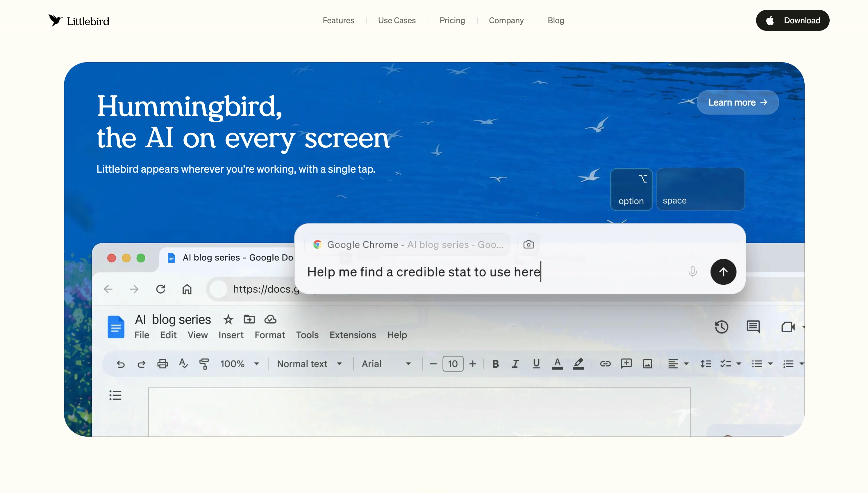This screenshot has width=868, height=493.
Task: Click the move to folder icon
Action: [249, 319]
